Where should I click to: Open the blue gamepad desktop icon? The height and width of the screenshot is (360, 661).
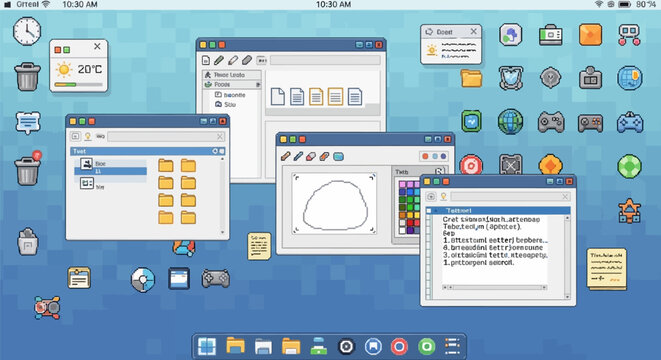tap(630, 123)
